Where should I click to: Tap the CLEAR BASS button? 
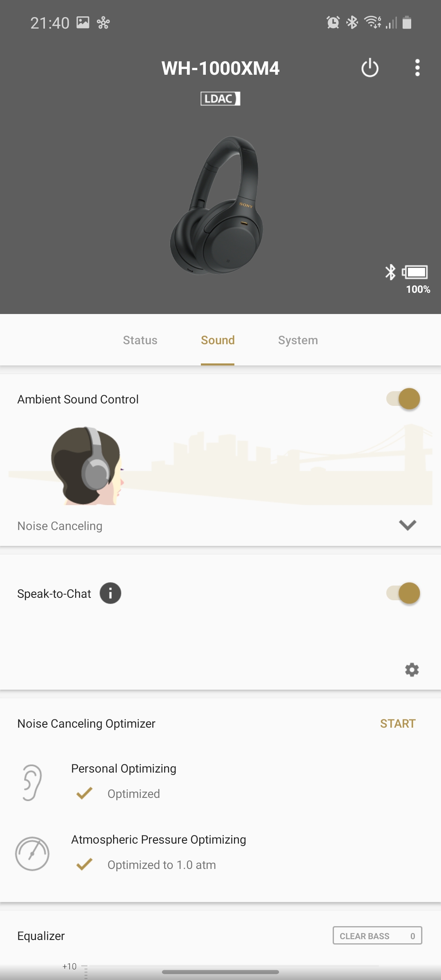click(377, 935)
